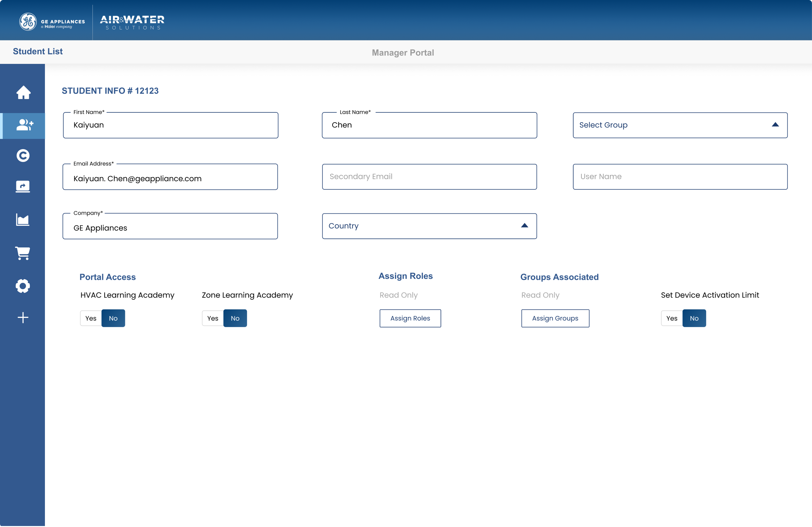
Task: Click the circled C sidebar icon
Action: click(x=23, y=156)
